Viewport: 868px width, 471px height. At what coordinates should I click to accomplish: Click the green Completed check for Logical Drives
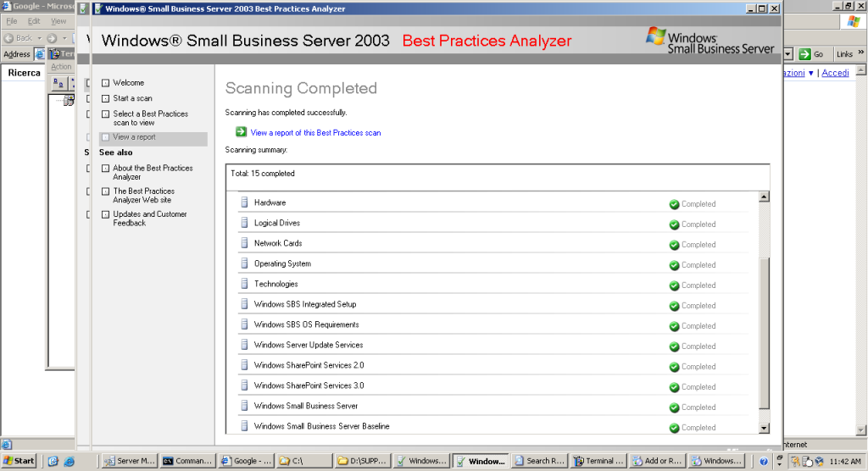pyautogui.click(x=674, y=224)
